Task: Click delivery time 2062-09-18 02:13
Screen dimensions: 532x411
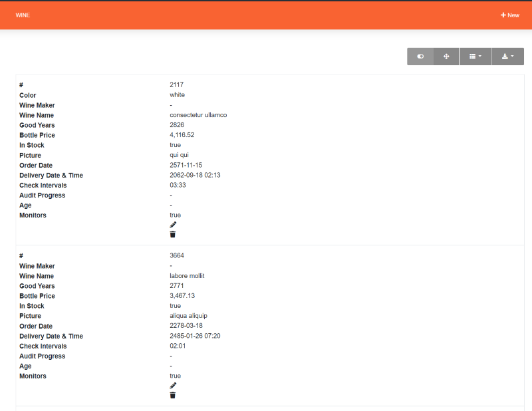Action: point(195,175)
